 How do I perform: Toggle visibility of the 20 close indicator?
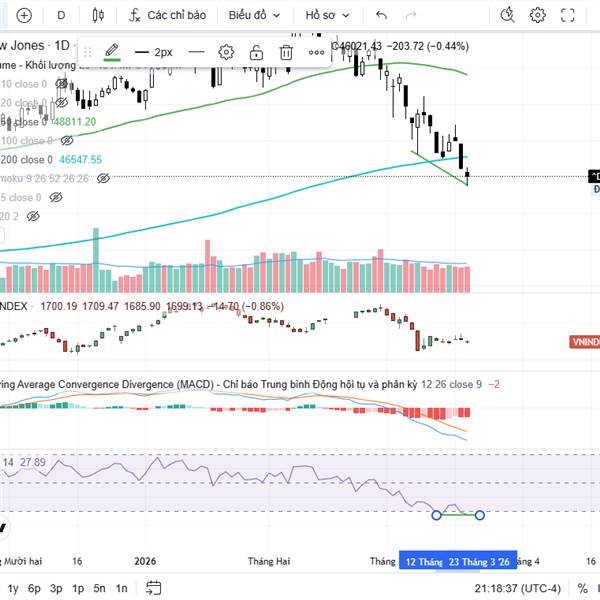pos(61,102)
